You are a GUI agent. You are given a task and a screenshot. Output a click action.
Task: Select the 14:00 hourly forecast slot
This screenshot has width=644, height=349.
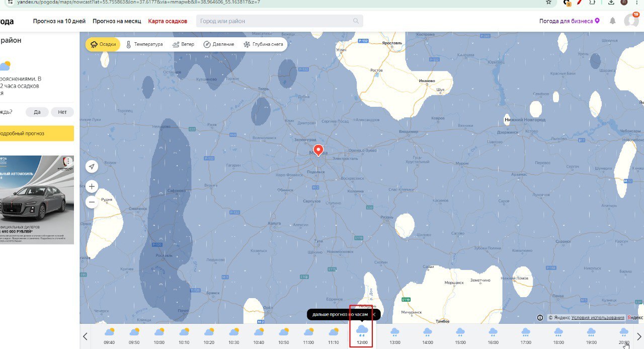point(428,336)
